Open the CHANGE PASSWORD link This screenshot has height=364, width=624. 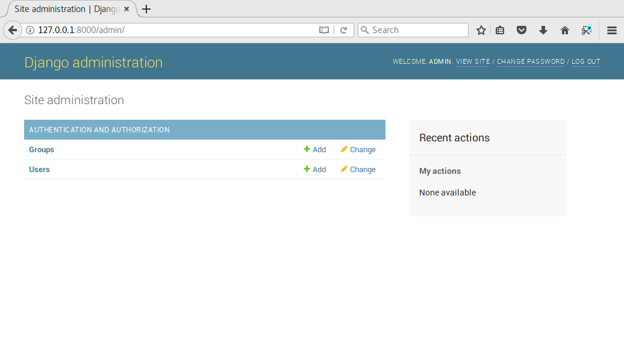point(531,61)
